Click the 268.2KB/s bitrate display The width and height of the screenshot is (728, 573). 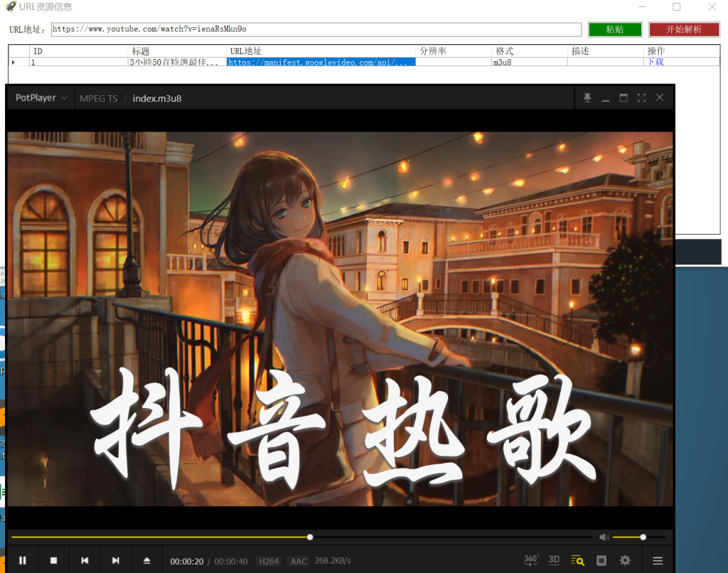click(x=333, y=561)
